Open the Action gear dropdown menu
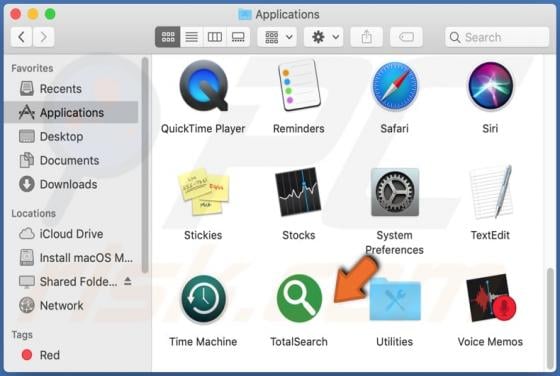Viewport: 560px width, 376px height. [324, 37]
